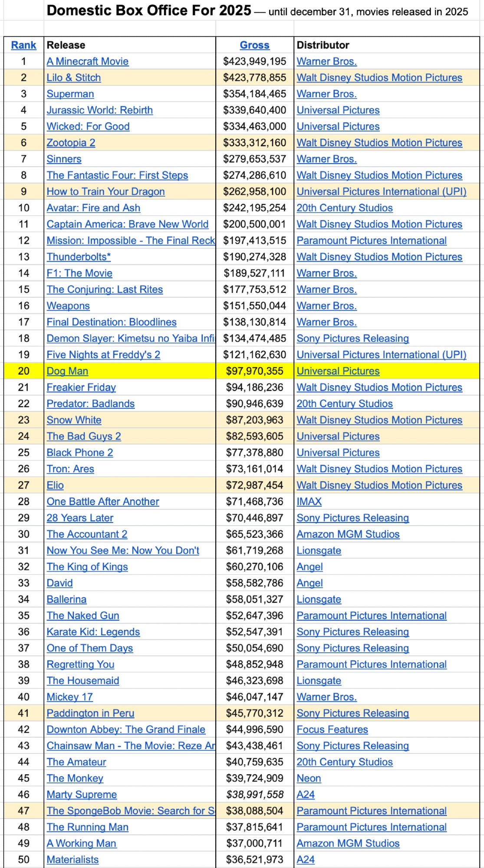The image size is (484, 868).
Task: Click the Gross column header link
Action: pos(254,45)
